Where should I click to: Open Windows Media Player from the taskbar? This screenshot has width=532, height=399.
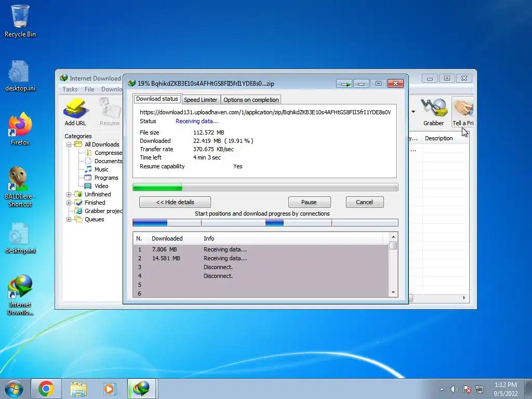(110, 389)
